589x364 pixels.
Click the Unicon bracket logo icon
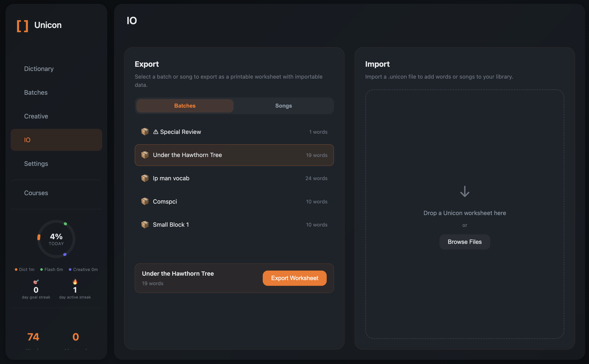(22, 26)
